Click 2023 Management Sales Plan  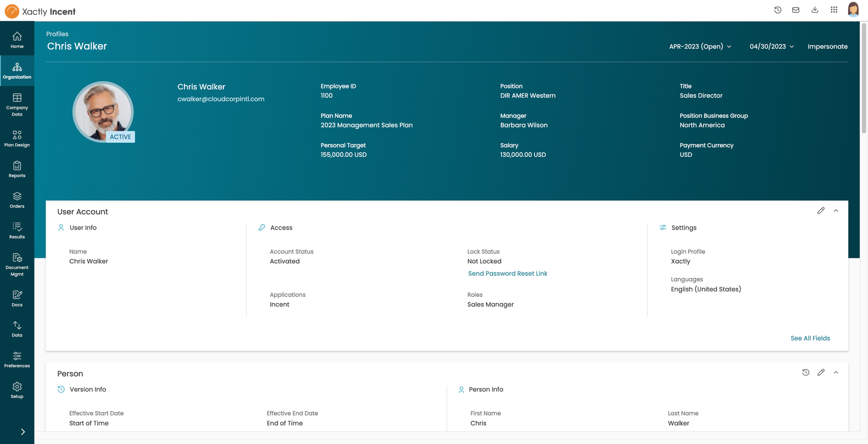367,125
